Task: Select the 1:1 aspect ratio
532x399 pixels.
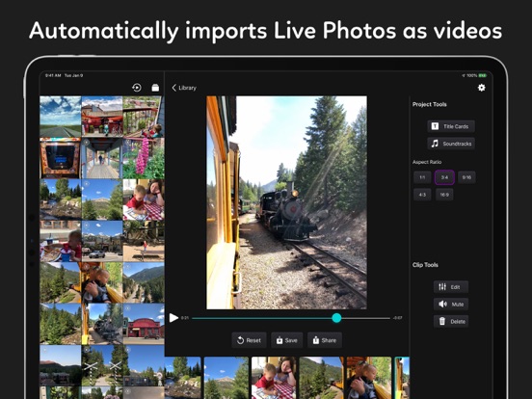Action: 422,177
